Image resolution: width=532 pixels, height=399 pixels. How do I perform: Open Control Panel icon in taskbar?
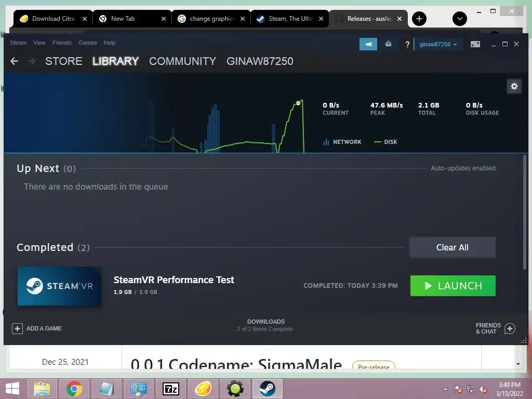[x=138, y=389]
